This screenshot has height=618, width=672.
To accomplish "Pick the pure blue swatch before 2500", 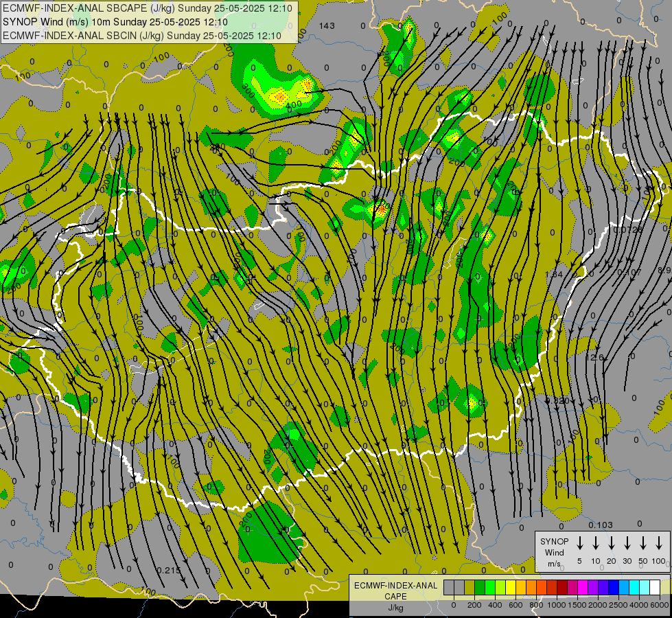I will click(614, 587).
